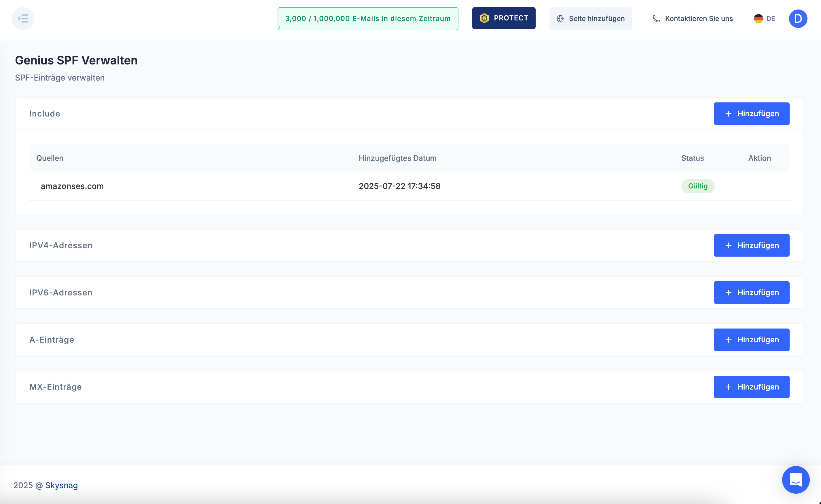Screen dimensions: 821x504
Task: Open the Skysnag footer link
Action: point(61,485)
